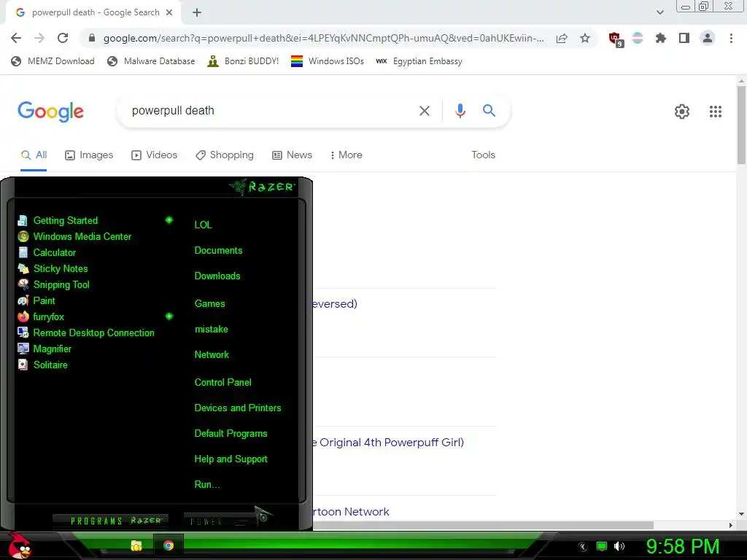Click the 9:58 PM taskbar clock
Image resolution: width=747 pixels, height=560 pixels.
tap(682, 546)
